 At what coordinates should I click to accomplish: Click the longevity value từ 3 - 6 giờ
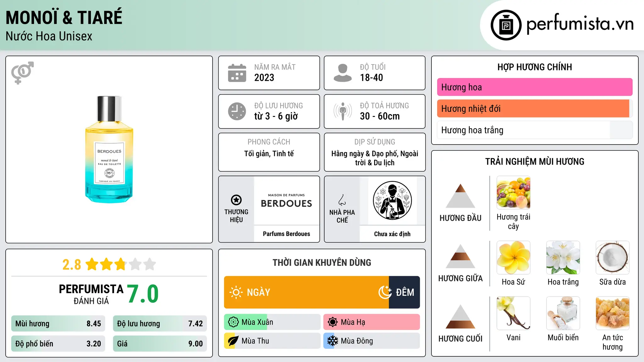[276, 116]
